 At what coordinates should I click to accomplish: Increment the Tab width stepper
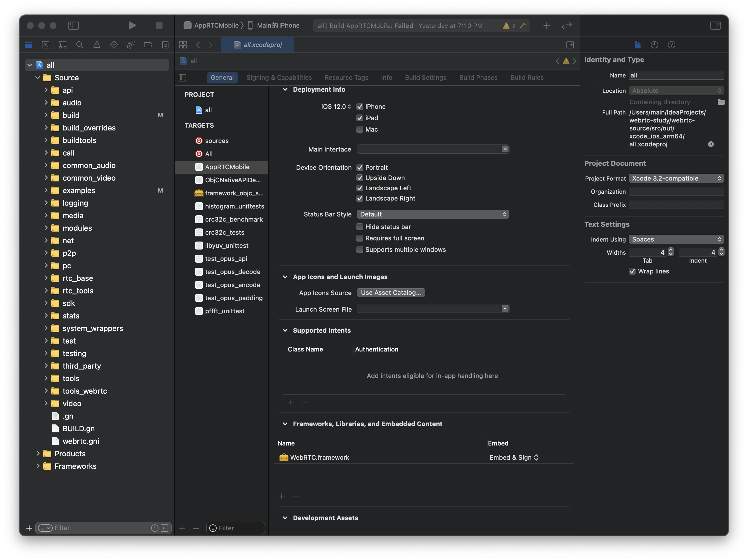(x=670, y=250)
